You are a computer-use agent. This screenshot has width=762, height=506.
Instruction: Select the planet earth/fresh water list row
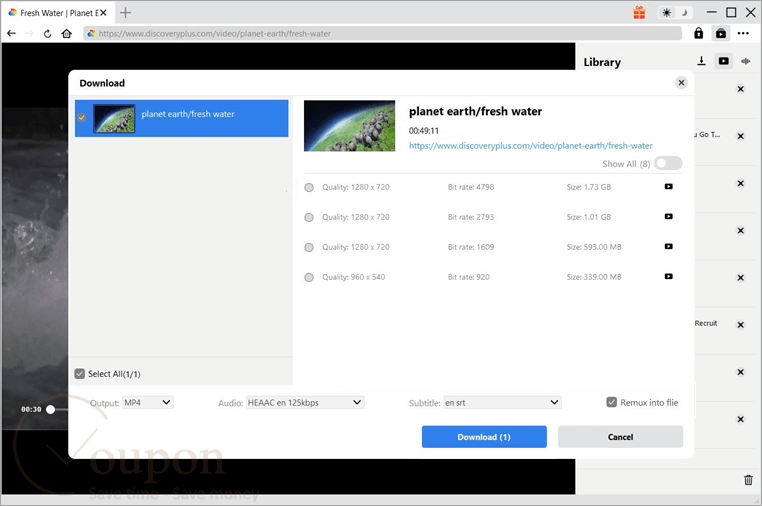(181, 118)
